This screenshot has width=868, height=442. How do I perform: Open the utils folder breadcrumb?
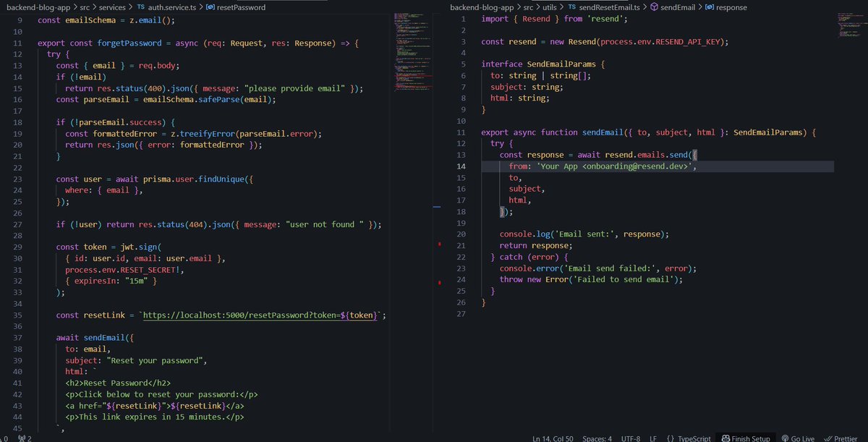pyautogui.click(x=550, y=7)
